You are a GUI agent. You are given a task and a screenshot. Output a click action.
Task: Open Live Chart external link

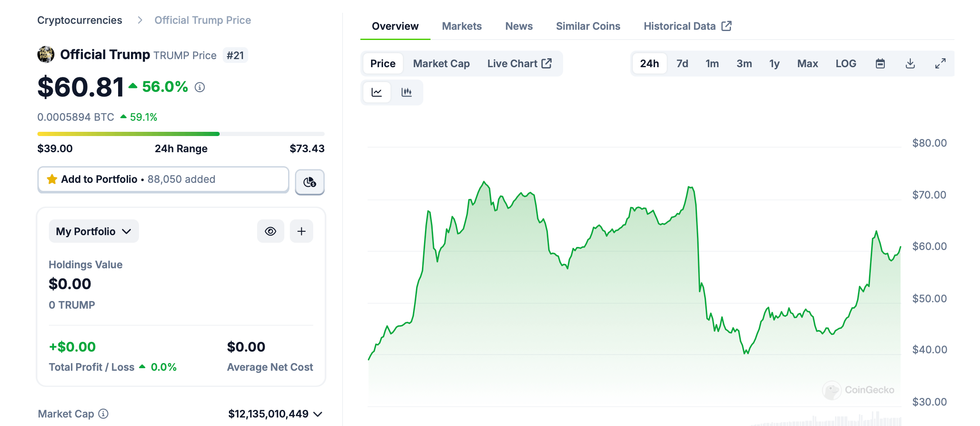pos(520,64)
